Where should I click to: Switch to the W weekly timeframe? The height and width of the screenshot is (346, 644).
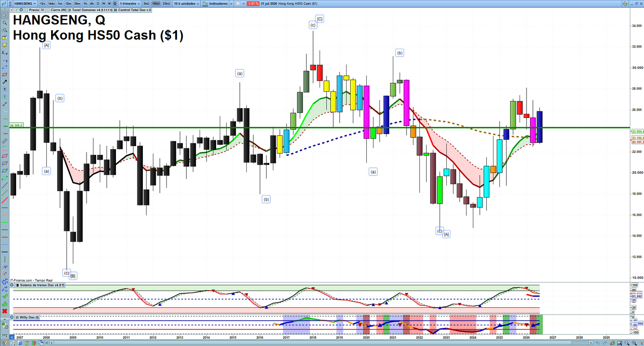click(x=103, y=4)
